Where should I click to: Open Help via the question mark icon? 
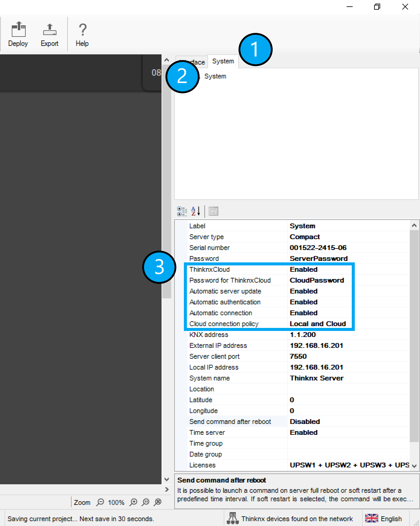(82, 30)
